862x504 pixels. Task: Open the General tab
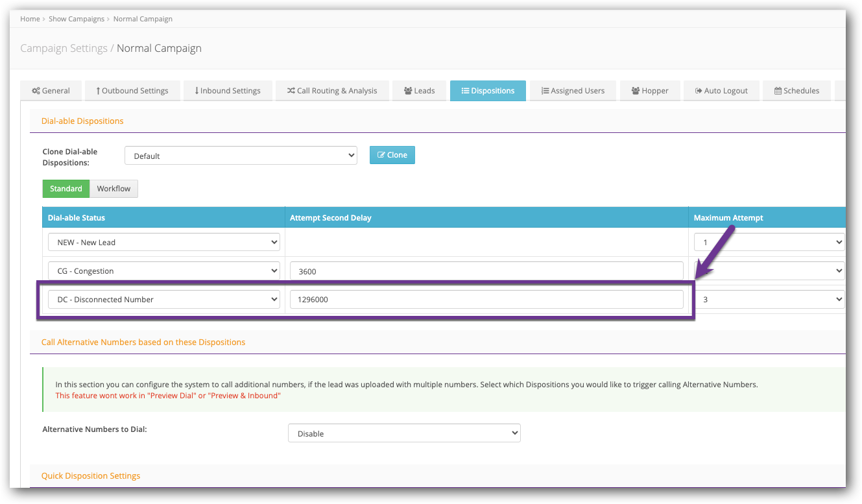point(51,91)
